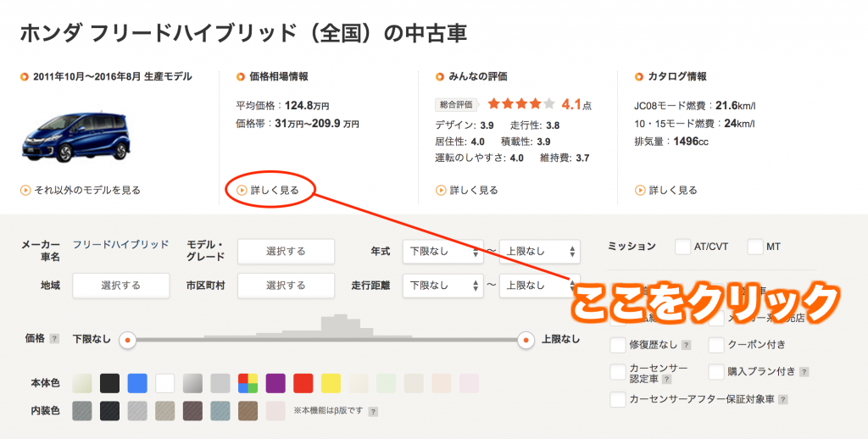Select black interior color swatch

pyautogui.click(x=109, y=411)
